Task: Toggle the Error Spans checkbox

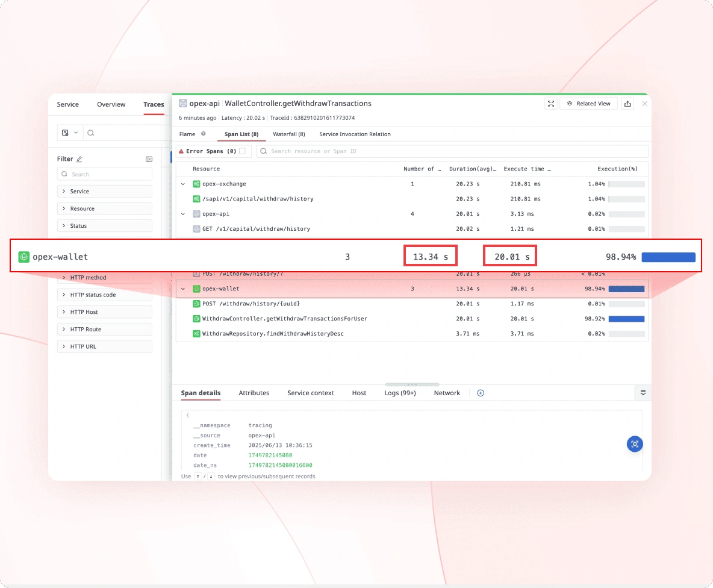Action: pos(242,151)
